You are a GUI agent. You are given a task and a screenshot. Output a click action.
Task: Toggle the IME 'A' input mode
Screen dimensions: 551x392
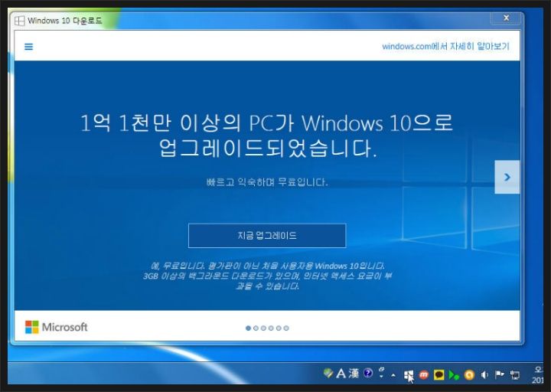[x=341, y=373]
